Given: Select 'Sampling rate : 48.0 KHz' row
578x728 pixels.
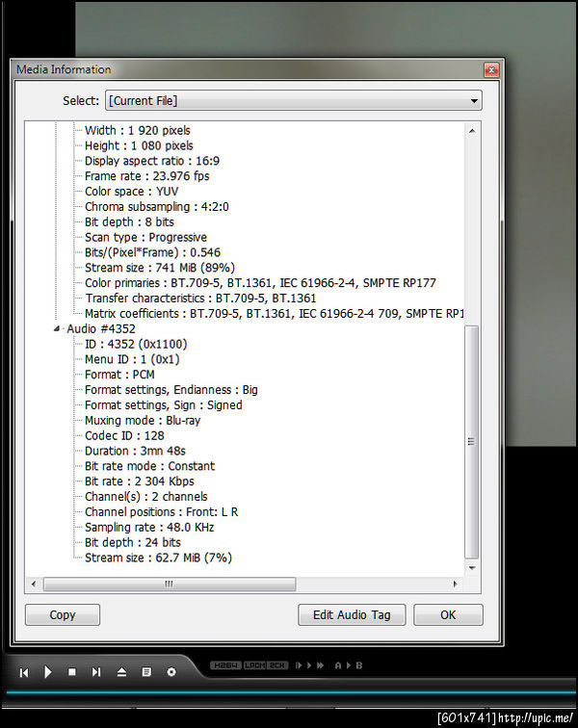Looking at the screenshot, I should 149,528.
